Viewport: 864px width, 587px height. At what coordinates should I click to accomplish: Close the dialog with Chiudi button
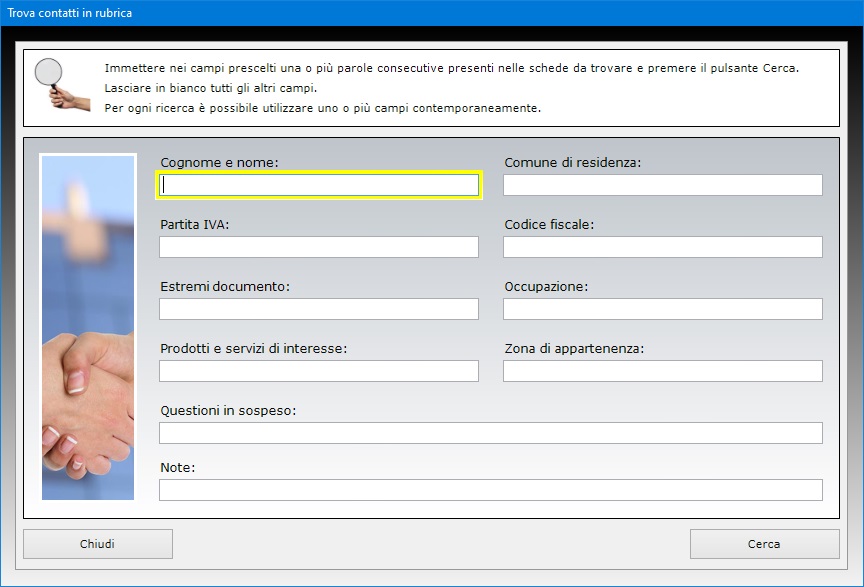[98, 544]
